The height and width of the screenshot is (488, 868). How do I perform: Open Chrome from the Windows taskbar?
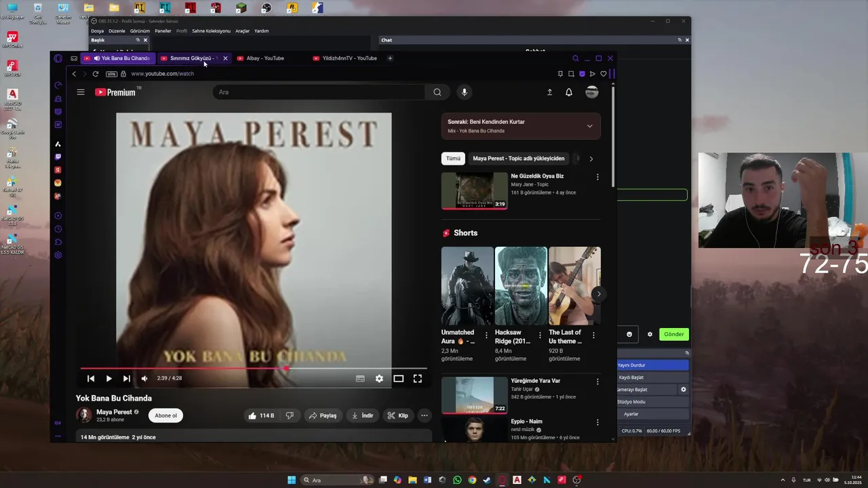click(x=472, y=480)
